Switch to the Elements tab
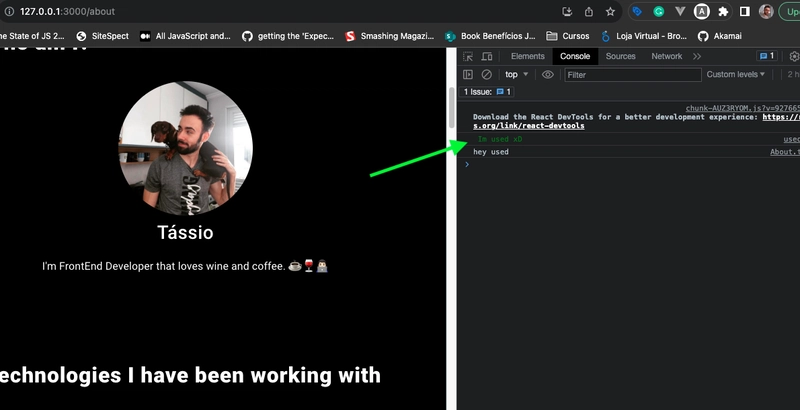The width and height of the screenshot is (800, 410). [x=528, y=57]
